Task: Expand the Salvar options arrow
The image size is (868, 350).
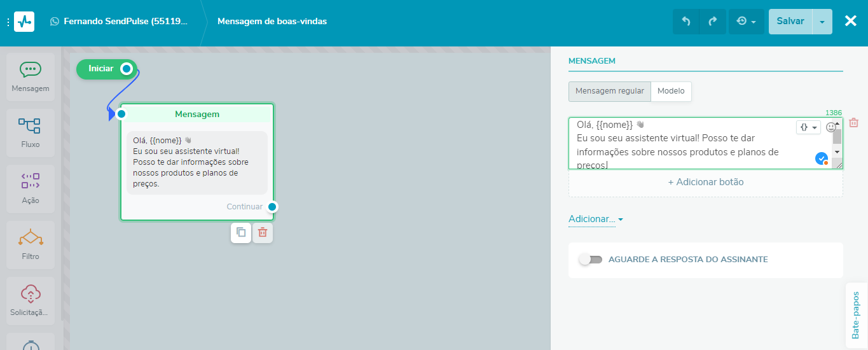Action: point(822,21)
